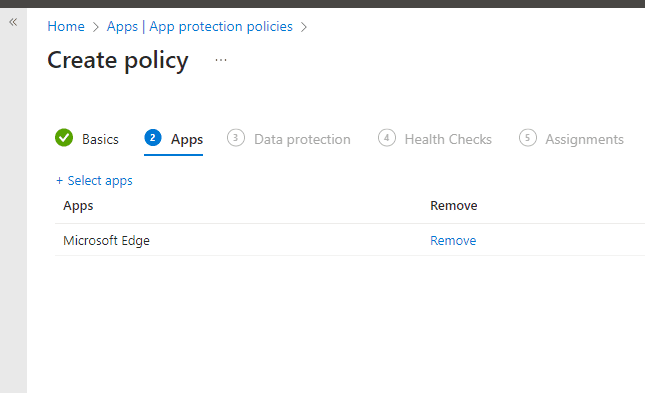The width and height of the screenshot is (645, 393).
Task: Click chevron after Home breadcrumb
Action: [95, 27]
